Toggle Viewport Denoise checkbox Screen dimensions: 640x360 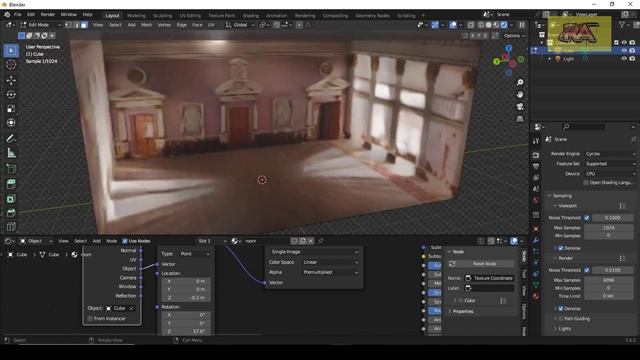(x=561, y=248)
